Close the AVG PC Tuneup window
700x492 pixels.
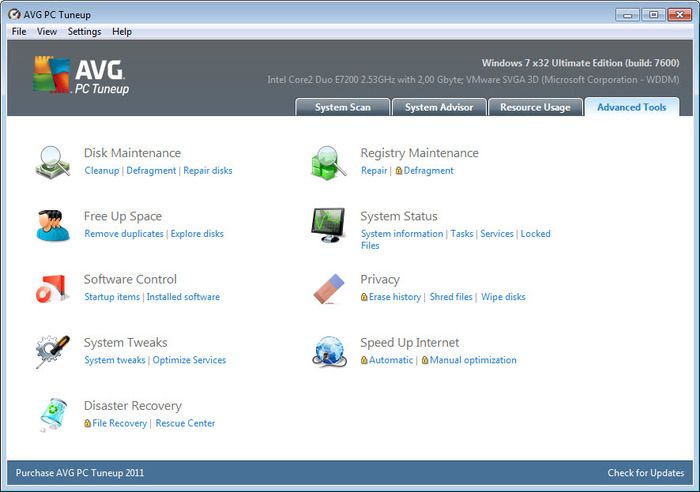(x=679, y=15)
